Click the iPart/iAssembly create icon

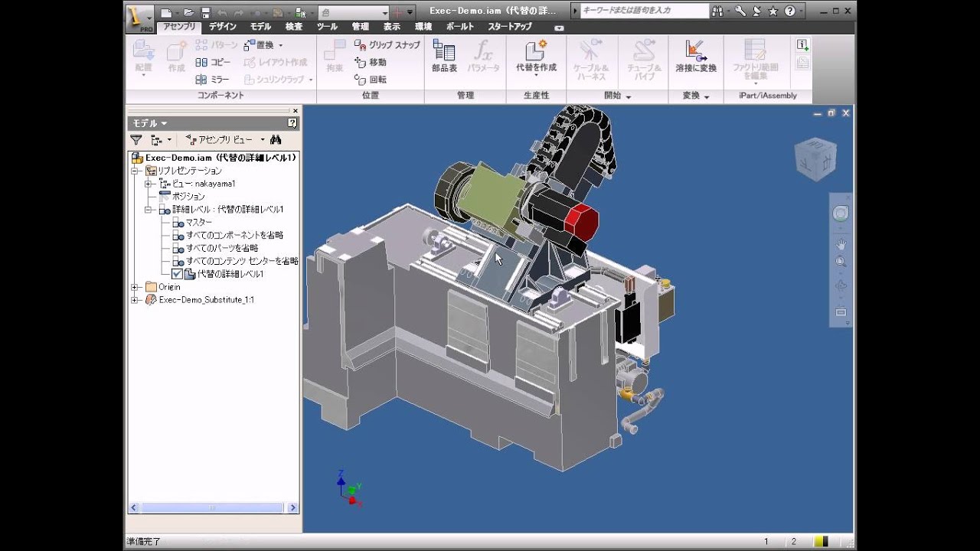(802, 45)
